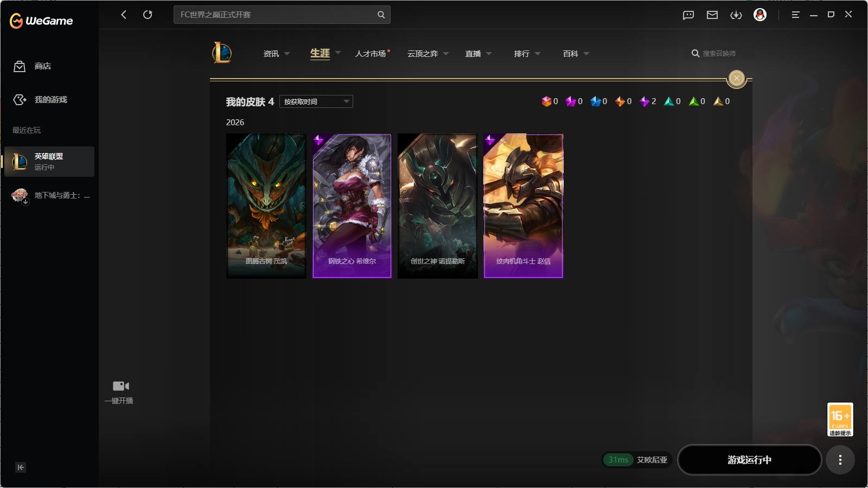This screenshot has width=868, height=488.
Task: Select 我的游戏 in the sidebar
Action: point(40,100)
